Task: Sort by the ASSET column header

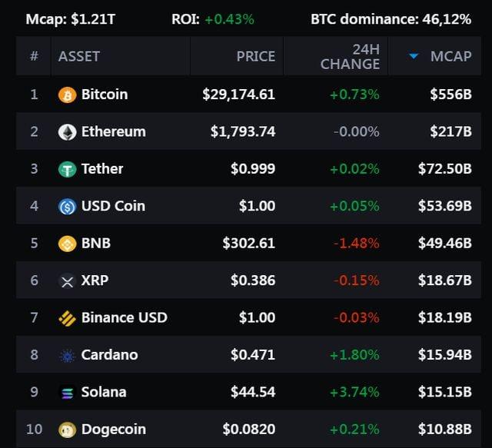Action: (x=79, y=56)
